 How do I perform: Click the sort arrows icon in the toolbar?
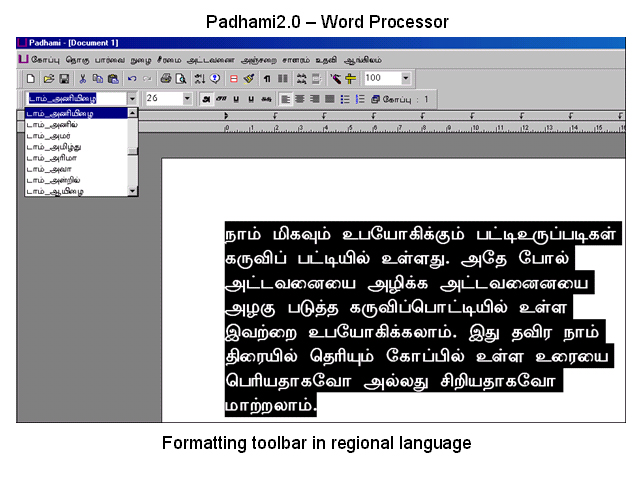coord(200,78)
